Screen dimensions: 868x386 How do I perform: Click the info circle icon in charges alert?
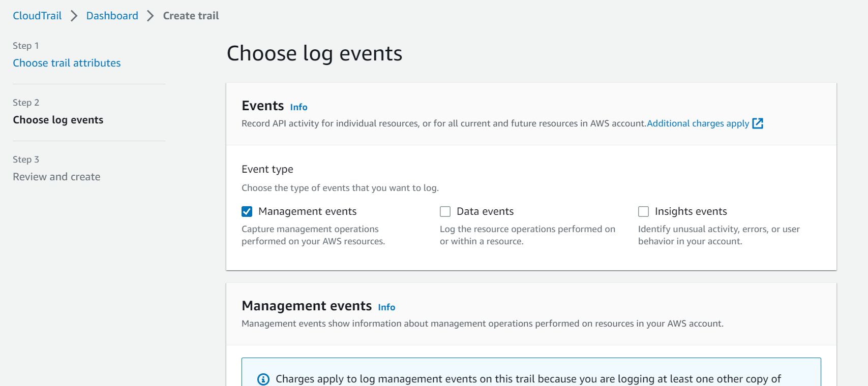tap(263, 379)
